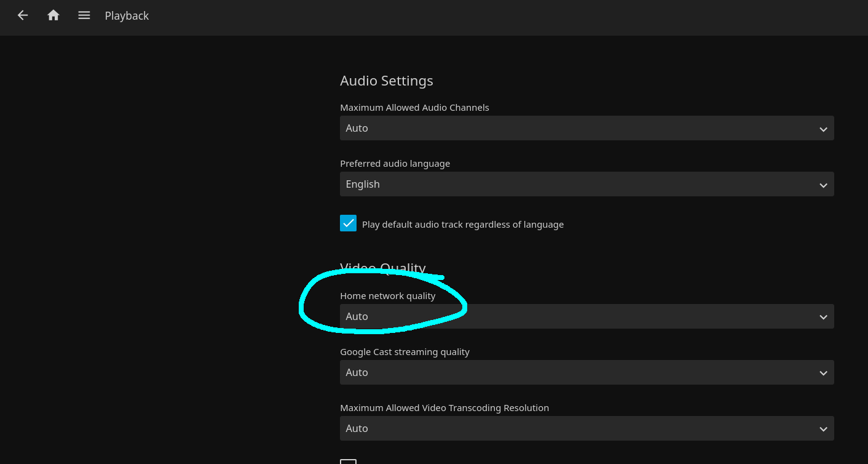The height and width of the screenshot is (464, 868).
Task: Click the chevron on Maximum Allowed Audio Channels
Action: [823, 129]
